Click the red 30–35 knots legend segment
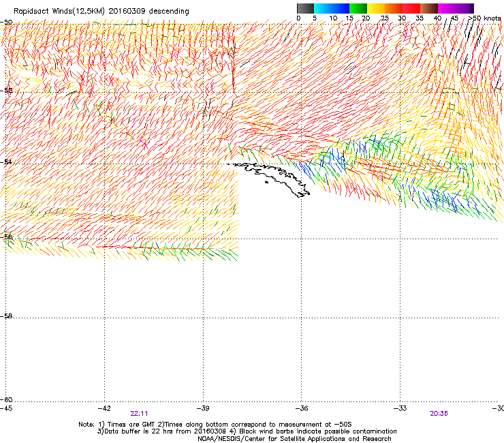 click(x=411, y=8)
